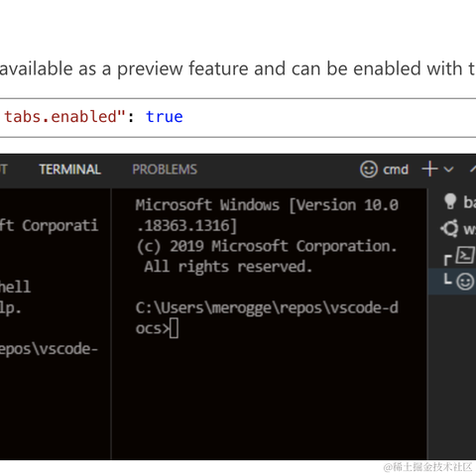This screenshot has height=476, width=476.
Task: Click the red "tabs.enabled" setting key
Action: pyautogui.click(x=59, y=117)
